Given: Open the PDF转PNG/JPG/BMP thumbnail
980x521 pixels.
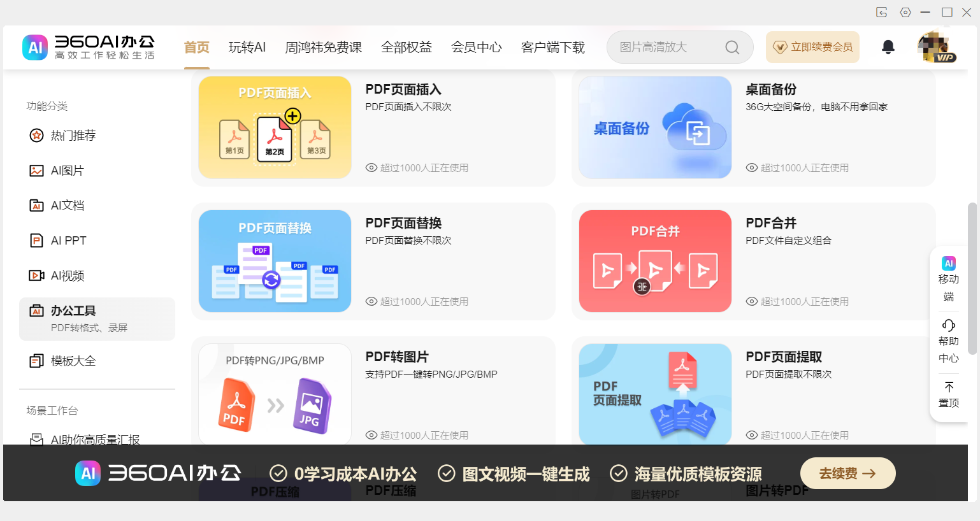Looking at the screenshot, I should coord(275,394).
